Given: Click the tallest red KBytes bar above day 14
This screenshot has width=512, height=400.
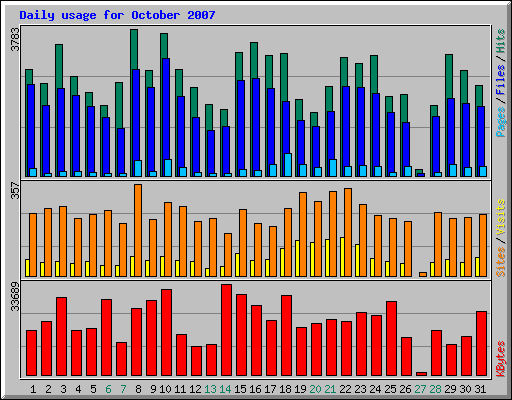Looking at the screenshot, I should (227, 330).
